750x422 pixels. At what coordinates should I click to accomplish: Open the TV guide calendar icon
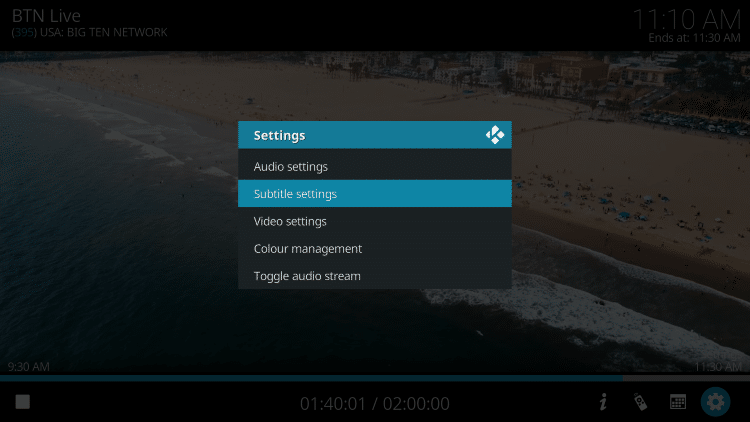click(678, 402)
